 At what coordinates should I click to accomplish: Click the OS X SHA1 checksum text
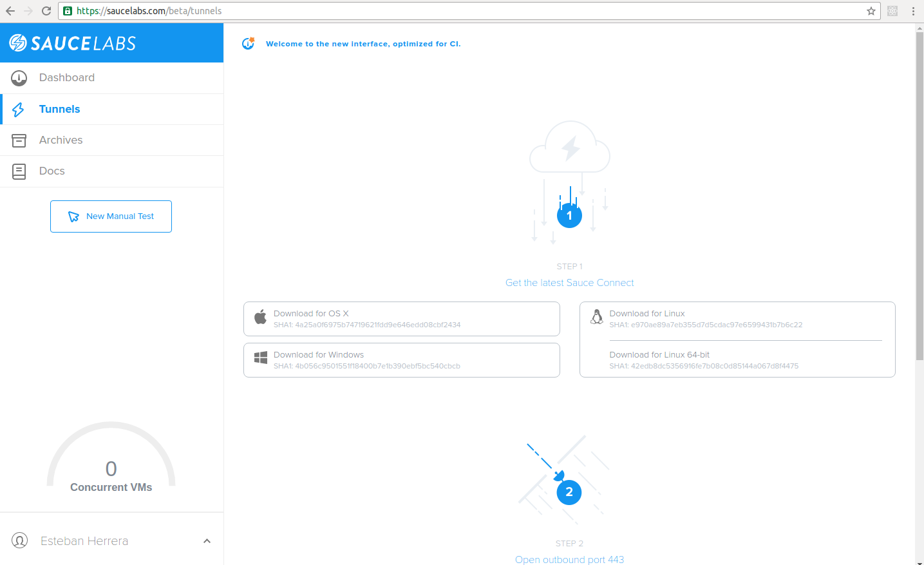[367, 325]
